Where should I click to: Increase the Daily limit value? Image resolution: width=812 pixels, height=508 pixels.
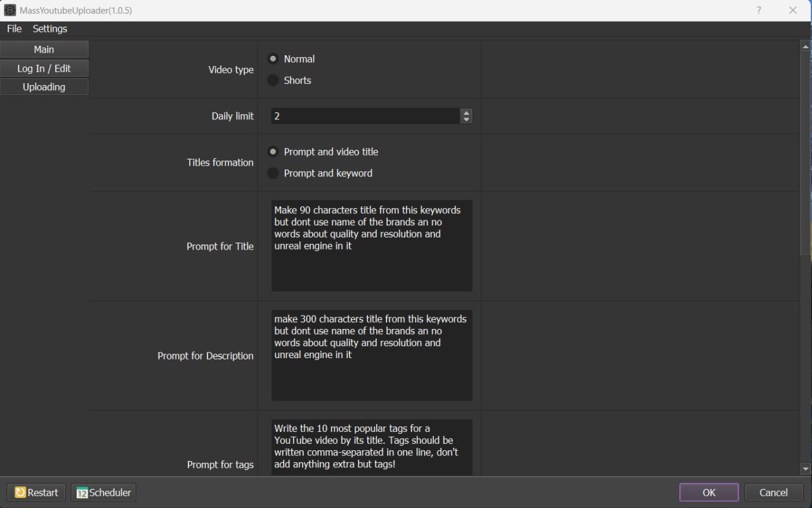click(466, 112)
